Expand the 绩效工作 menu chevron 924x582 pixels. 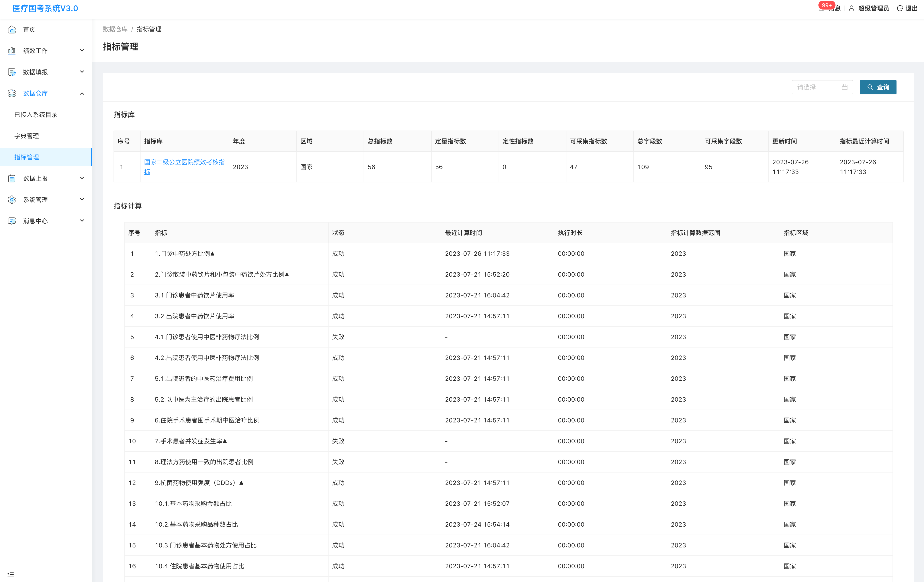pos(82,51)
